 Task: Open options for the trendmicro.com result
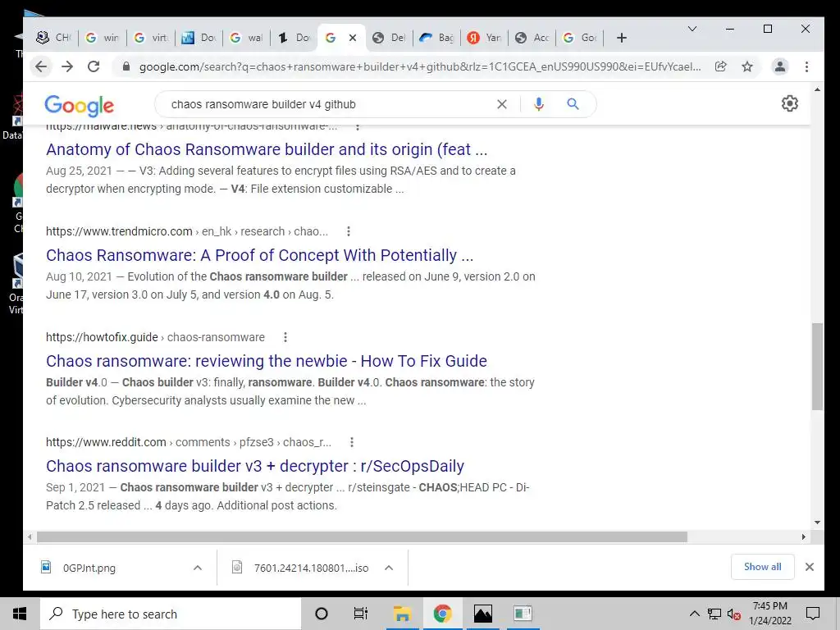click(x=349, y=231)
